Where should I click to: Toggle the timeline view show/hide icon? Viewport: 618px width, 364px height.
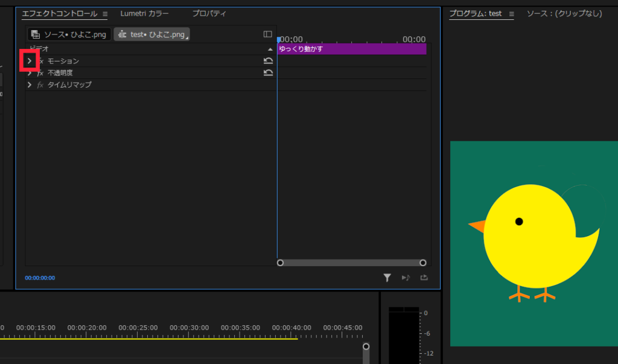click(267, 34)
